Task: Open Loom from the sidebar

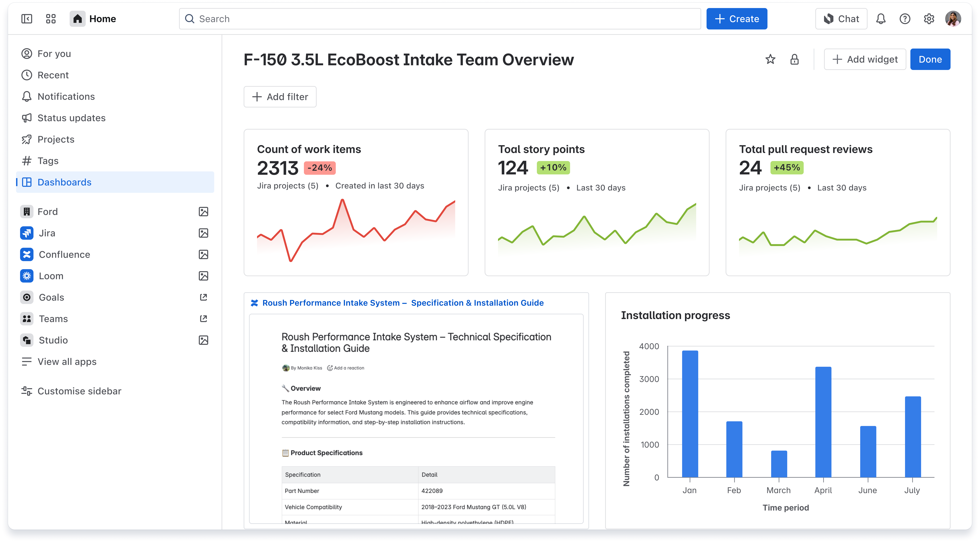Action: (51, 276)
